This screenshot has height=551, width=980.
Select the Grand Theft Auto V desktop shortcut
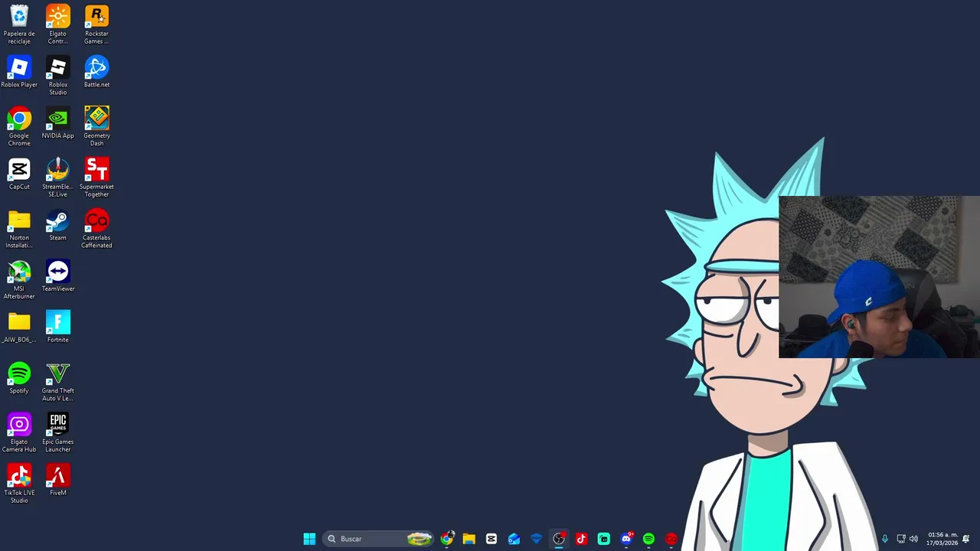tap(58, 382)
